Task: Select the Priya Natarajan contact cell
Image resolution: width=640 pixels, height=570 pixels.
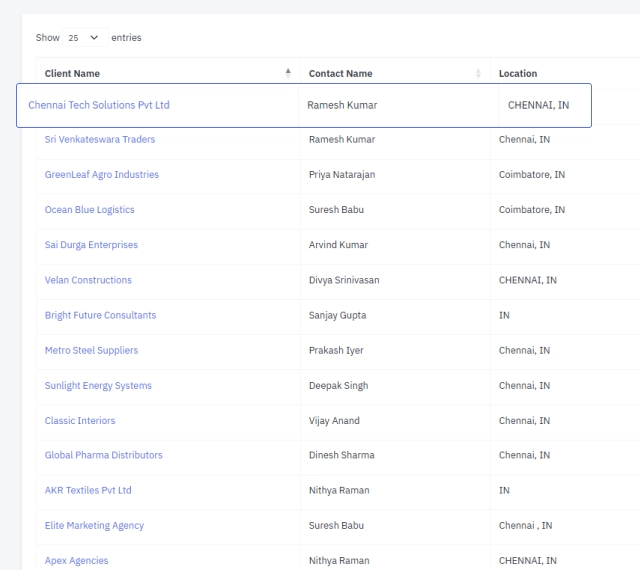Action: [x=342, y=175]
